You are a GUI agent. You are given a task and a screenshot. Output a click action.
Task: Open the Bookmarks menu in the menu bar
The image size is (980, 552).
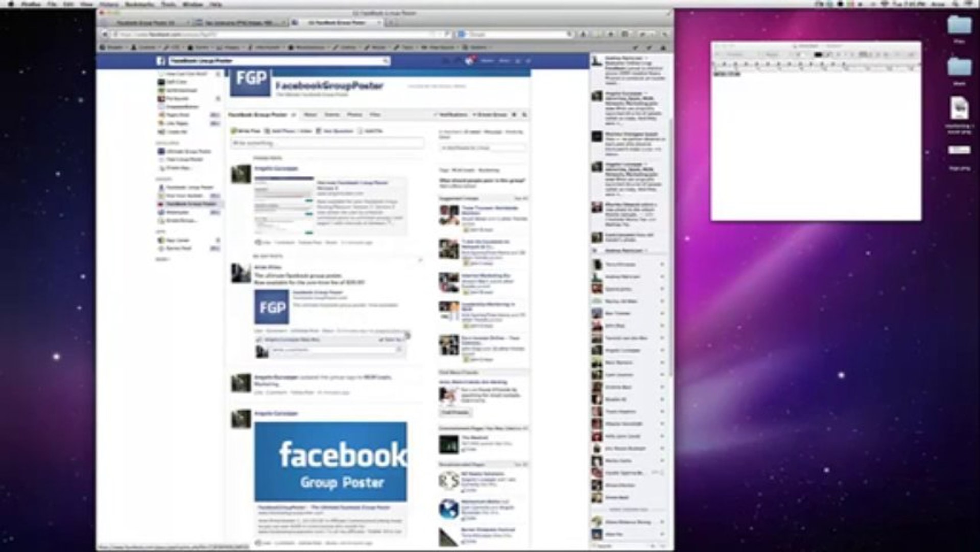coord(139,4)
